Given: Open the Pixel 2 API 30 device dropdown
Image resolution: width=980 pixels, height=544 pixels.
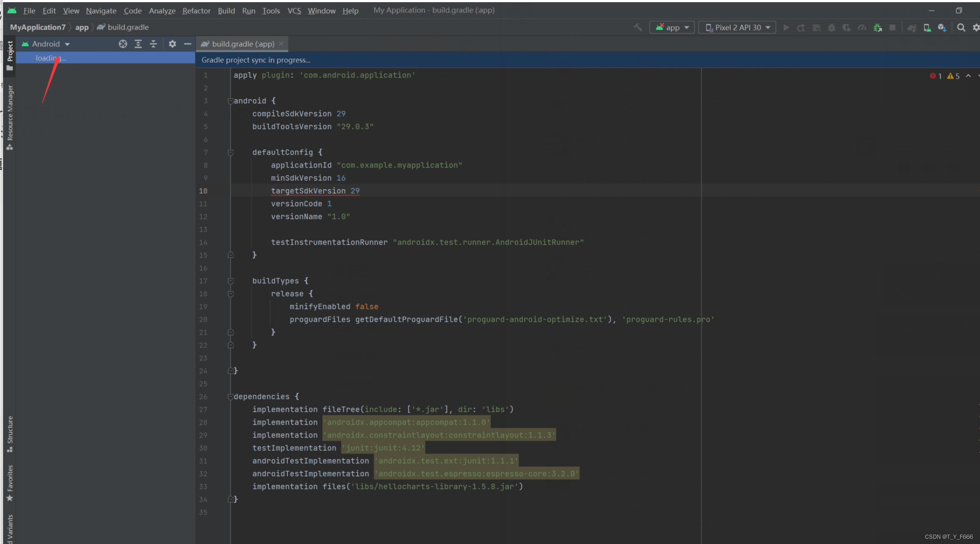Looking at the screenshot, I should click(737, 28).
